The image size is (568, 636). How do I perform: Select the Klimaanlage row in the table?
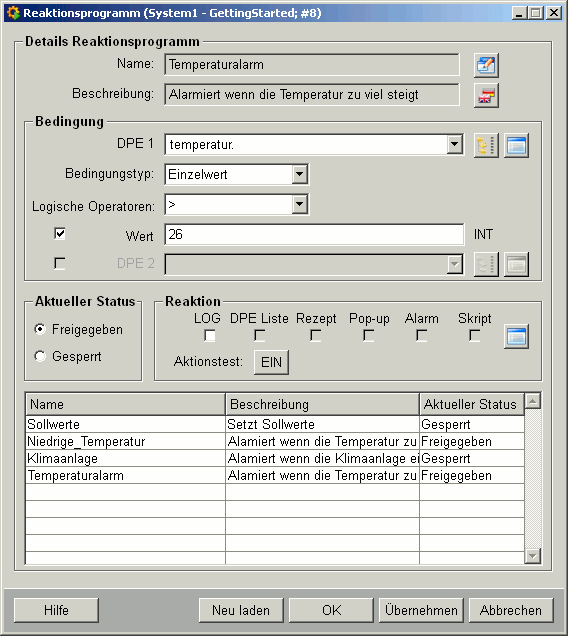(275, 458)
